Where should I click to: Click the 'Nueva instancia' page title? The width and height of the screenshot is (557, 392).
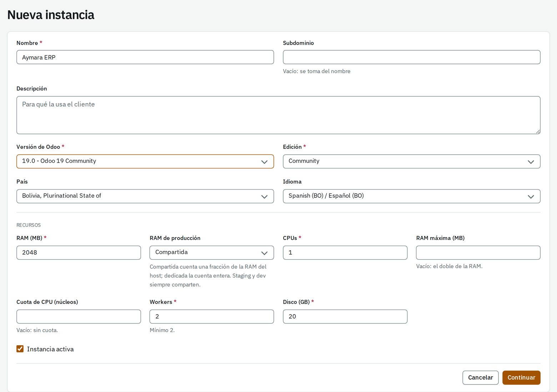pyautogui.click(x=51, y=15)
